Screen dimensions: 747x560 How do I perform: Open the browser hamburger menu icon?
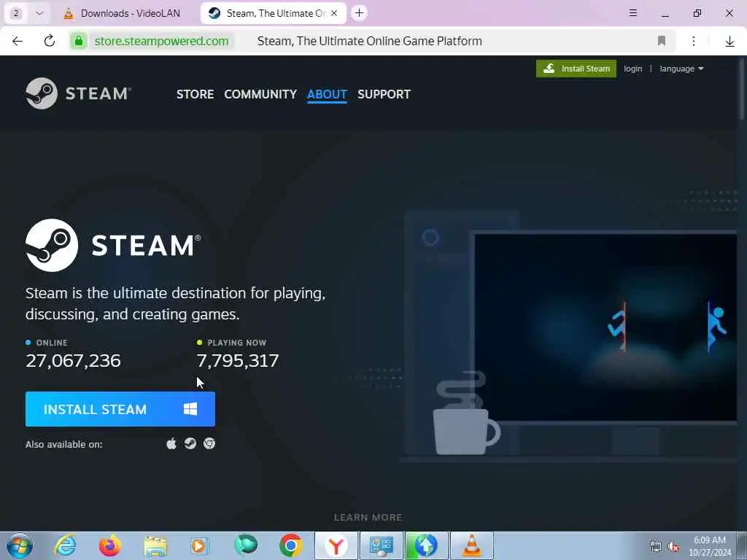[633, 13]
